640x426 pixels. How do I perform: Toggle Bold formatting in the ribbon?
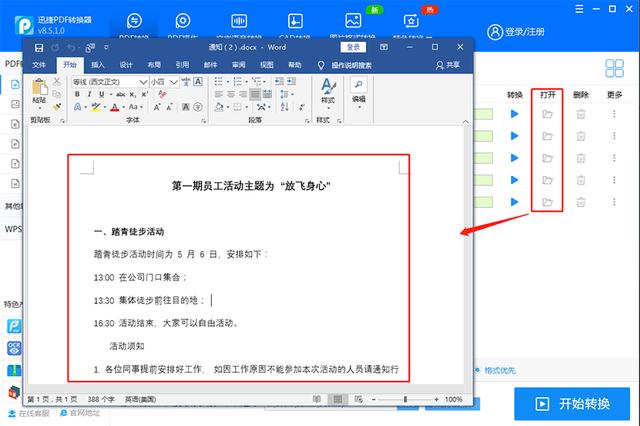click(x=77, y=94)
